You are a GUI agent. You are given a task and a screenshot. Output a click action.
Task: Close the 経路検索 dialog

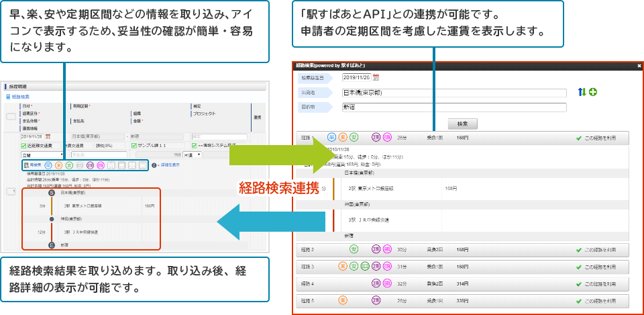pos(639,65)
